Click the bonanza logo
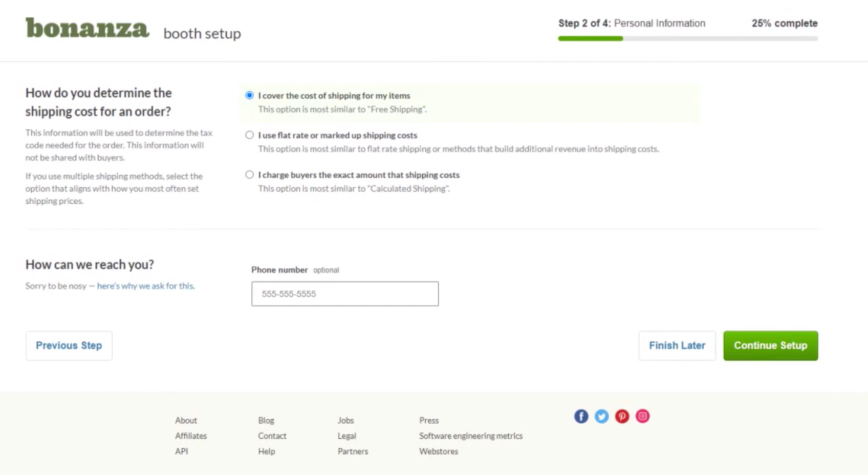This screenshot has width=868, height=475. click(x=86, y=29)
